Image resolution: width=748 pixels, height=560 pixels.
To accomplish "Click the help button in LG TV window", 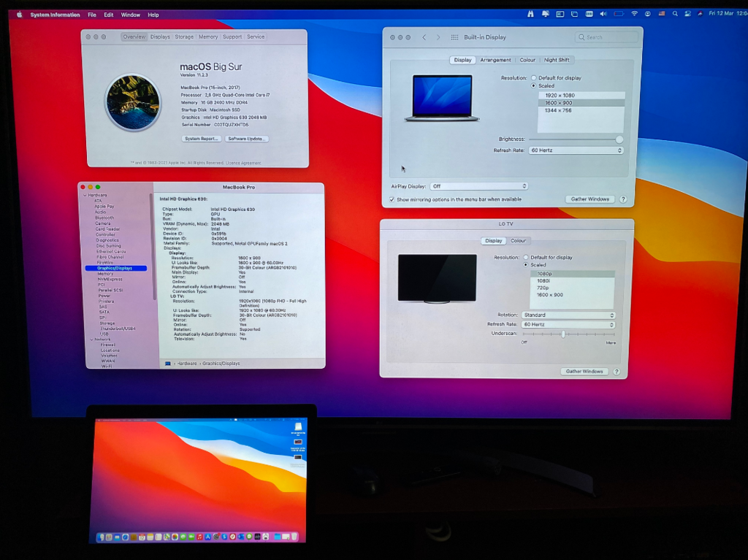I will coord(617,372).
